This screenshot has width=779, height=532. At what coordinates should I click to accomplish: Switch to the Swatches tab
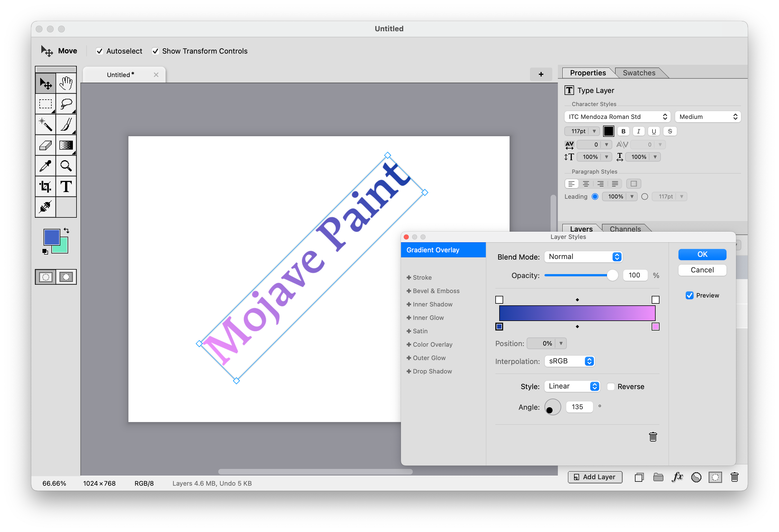(639, 73)
